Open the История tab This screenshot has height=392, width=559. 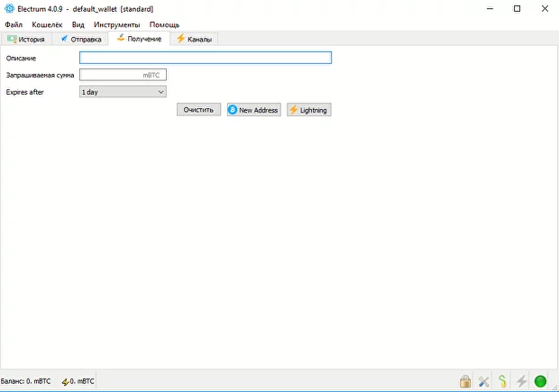[x=26, y=39]
